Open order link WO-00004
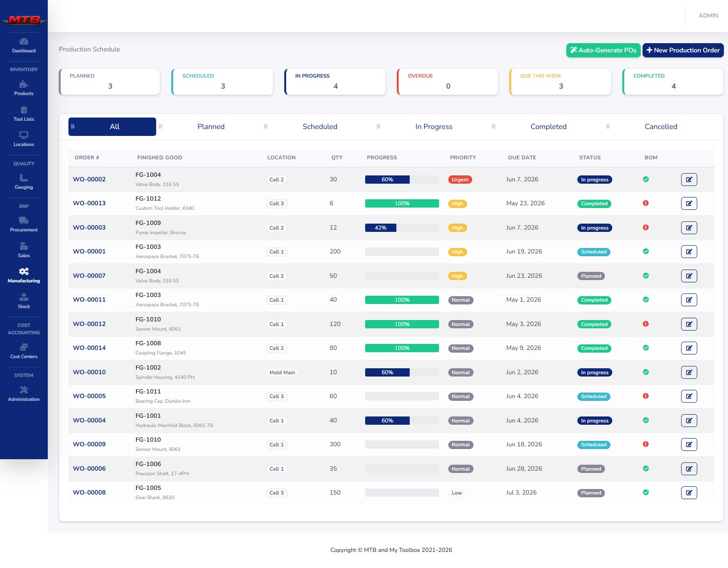This screenshot has height=568, width=728. coord(89,420)
